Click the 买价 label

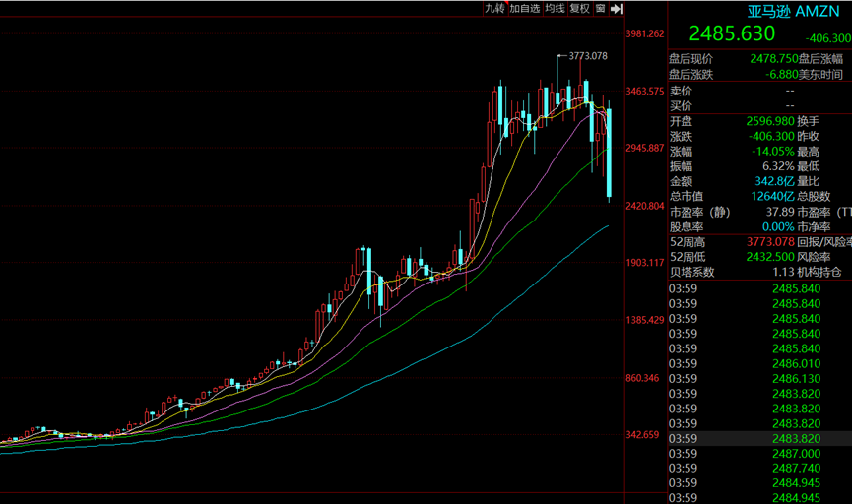[681, 106]
